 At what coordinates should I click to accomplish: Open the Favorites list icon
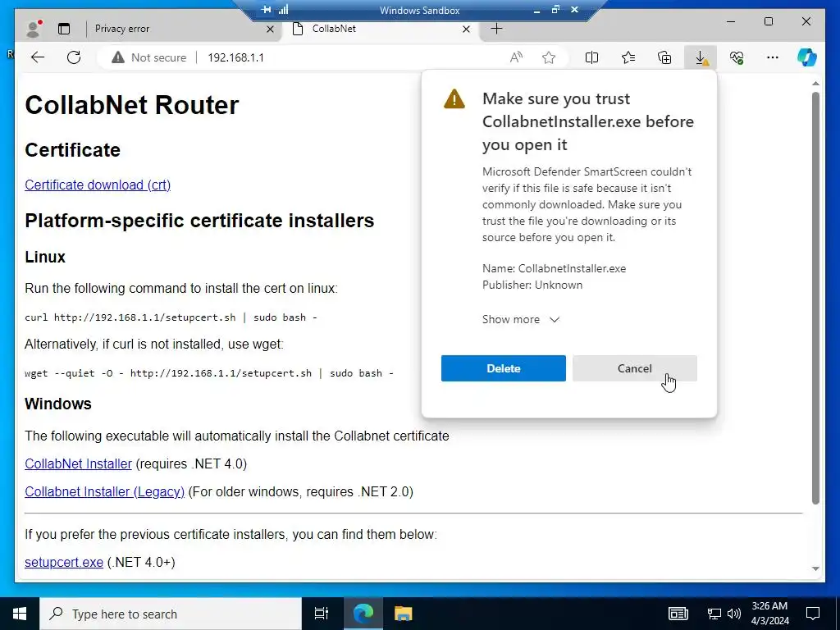[628, 57]
